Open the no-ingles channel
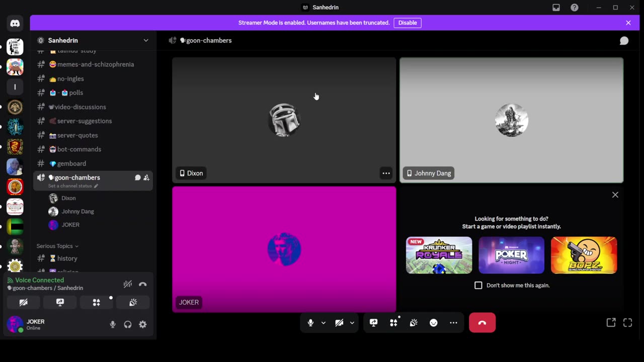The height and width of the screenshot is (362, 644). point(93,78)
